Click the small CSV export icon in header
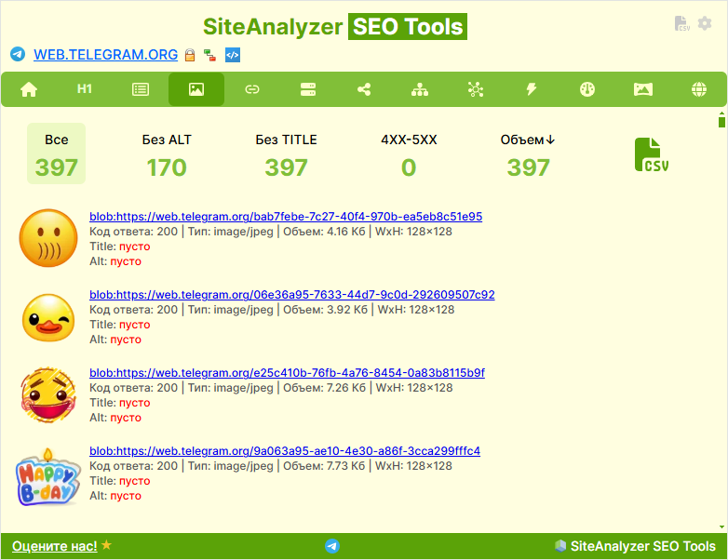Viewport: 728px width, 560px height. 681,23
